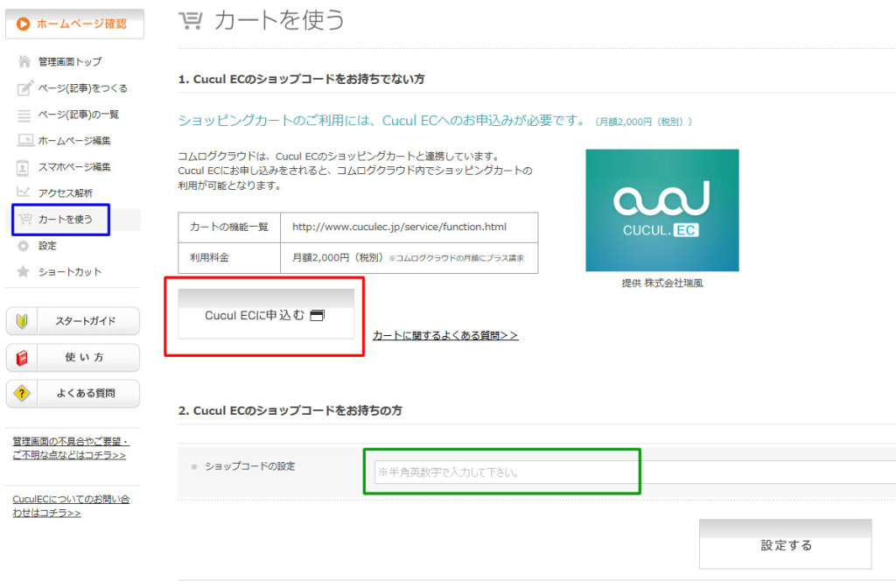Open the カートに関するよくある質問 link
Image resolution: width=896 pixels, height=588 pixels.
click(x=444, y=336)
